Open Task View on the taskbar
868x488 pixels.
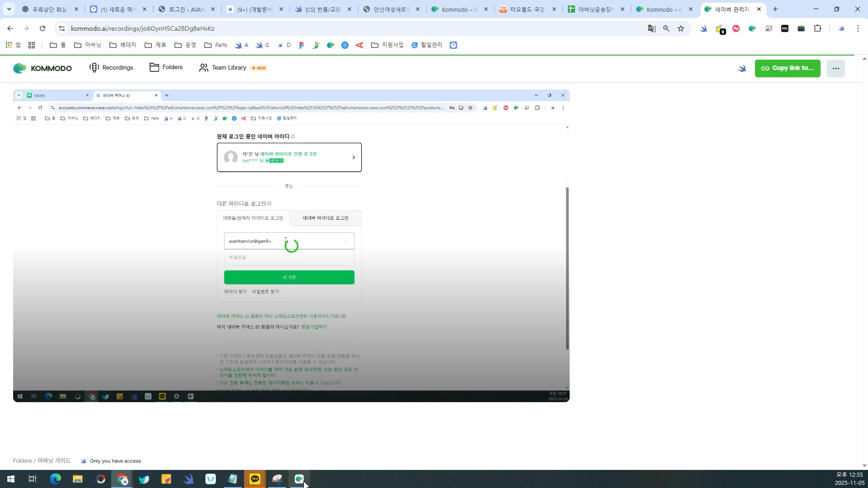pos(33,479)
